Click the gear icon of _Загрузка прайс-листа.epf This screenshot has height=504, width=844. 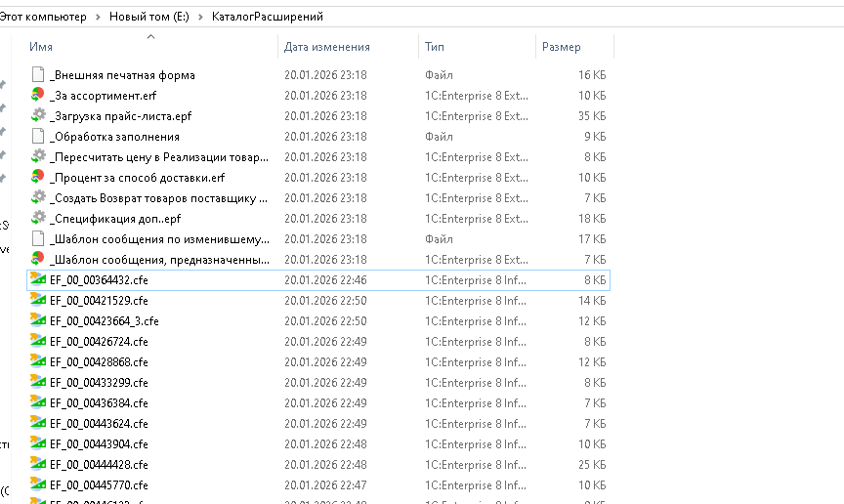pos(38,116)
